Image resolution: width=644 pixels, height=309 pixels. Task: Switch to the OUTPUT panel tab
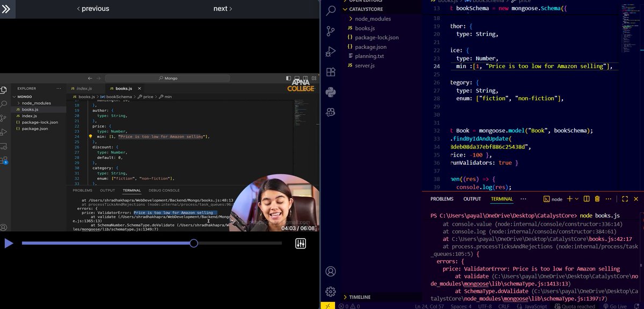click(x=472, y=199)
